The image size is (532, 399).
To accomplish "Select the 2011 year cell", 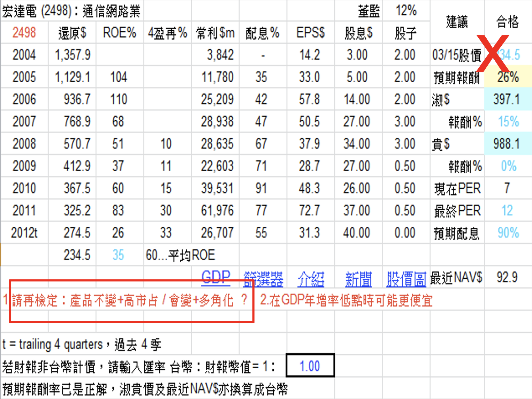I will pyautogui.click(x=24, y=211).
